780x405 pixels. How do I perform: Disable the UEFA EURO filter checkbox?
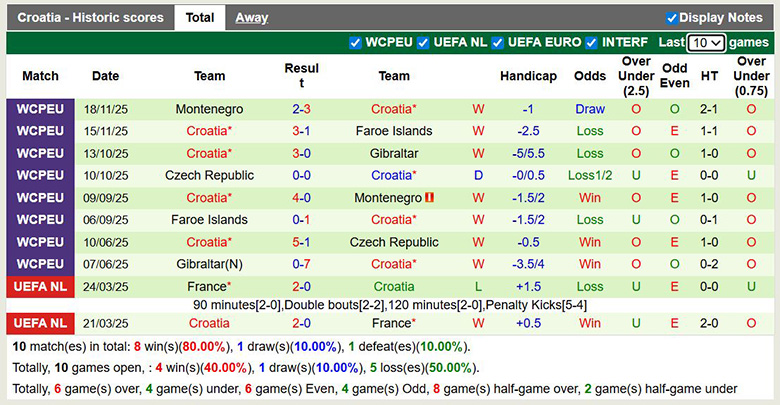pos(497,43)
